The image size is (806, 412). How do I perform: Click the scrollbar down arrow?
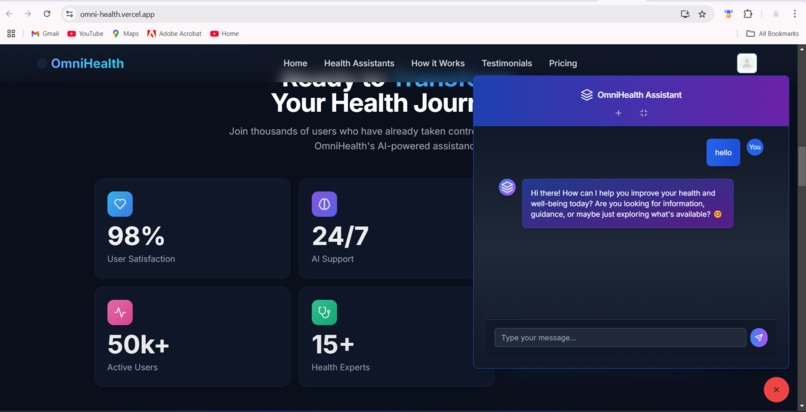pyautogui.click(x=801, y=406)
